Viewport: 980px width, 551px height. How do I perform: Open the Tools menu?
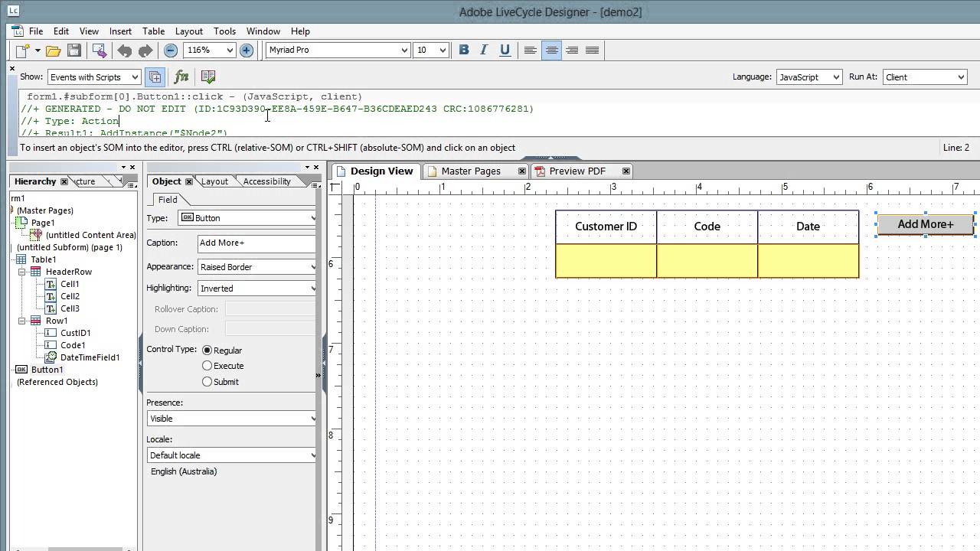224,31
